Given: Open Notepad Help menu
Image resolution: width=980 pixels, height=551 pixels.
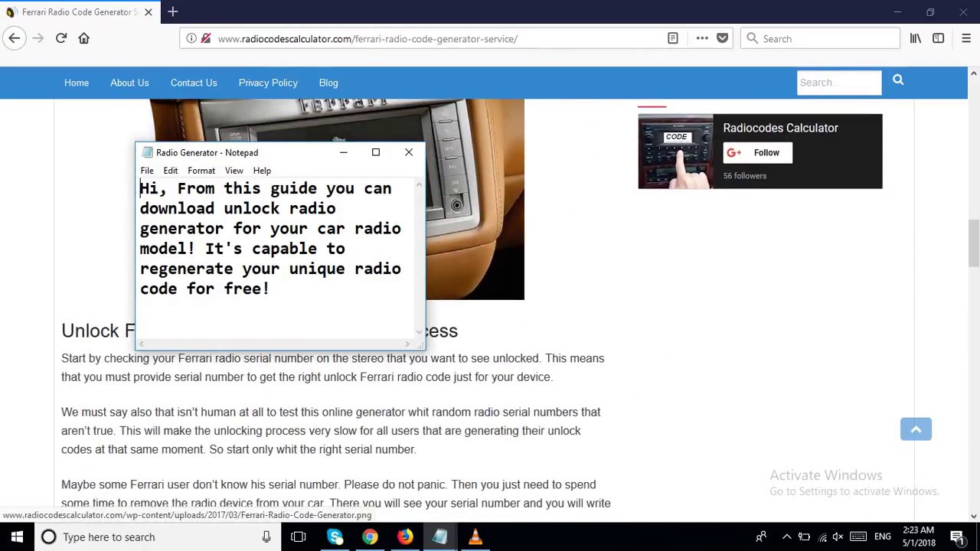Looking at the screenshot, I should [262, 171].
